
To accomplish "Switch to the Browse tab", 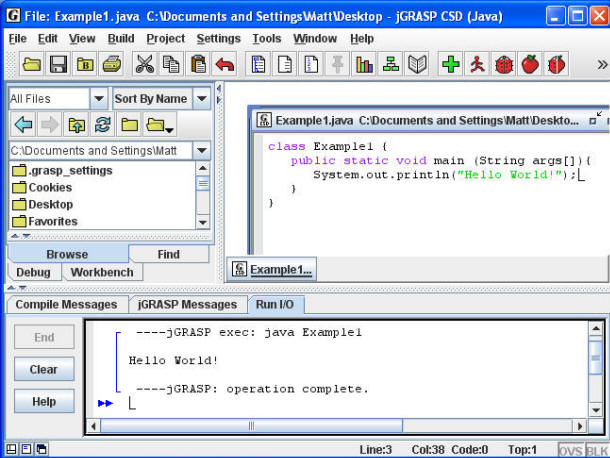I will pyautogui.click(x=67, y=254).
